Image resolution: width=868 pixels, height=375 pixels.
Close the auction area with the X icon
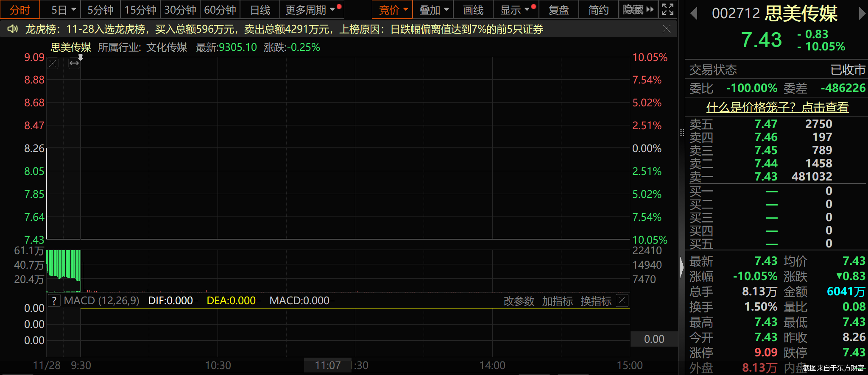(53, 64)
